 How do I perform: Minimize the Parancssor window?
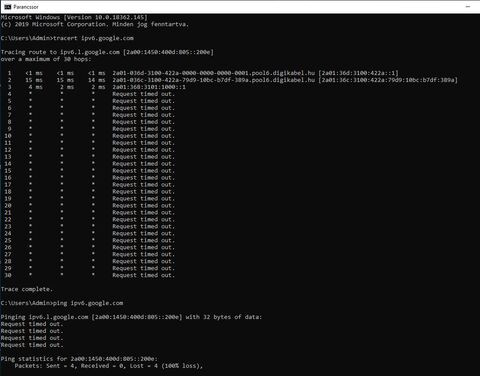[468, 7]
